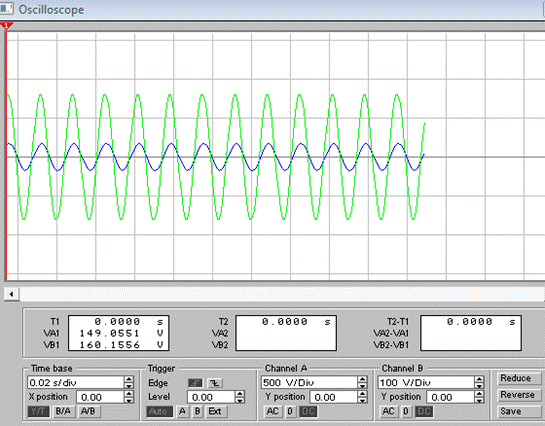Increase Time base scale with up arrow
The image size is (545, 426).
pyautogui.click(x=129, y=379)
